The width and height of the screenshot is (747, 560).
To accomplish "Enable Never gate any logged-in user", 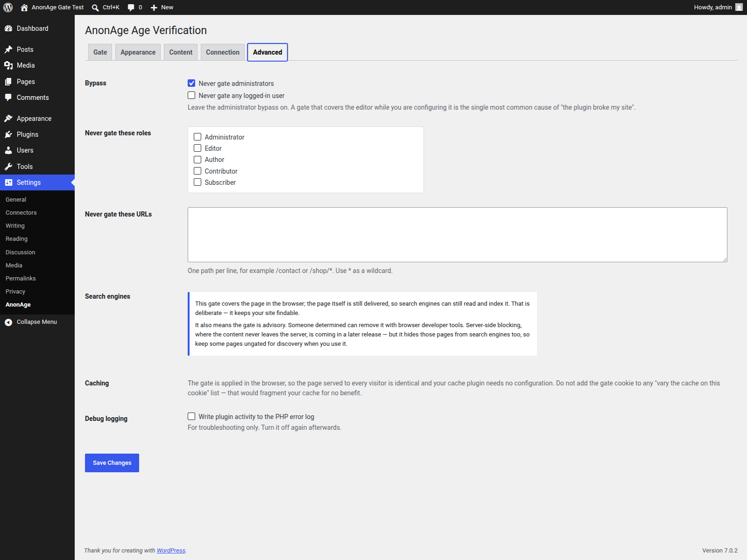I will pyautogui.click(x=191, y=95).
